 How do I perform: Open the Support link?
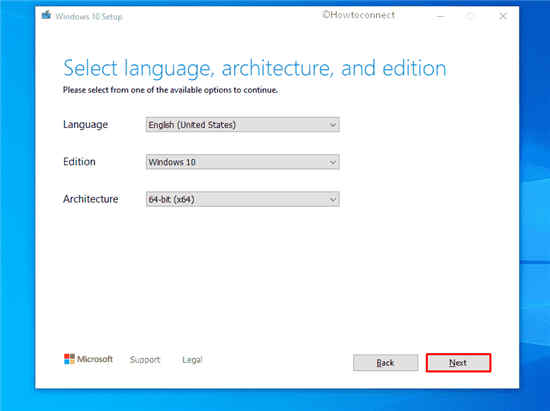[145, 359]
